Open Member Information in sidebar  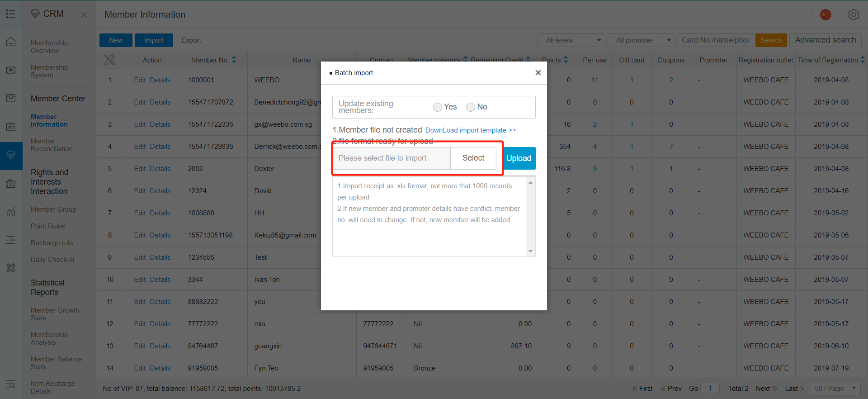(x=49, y=120)
